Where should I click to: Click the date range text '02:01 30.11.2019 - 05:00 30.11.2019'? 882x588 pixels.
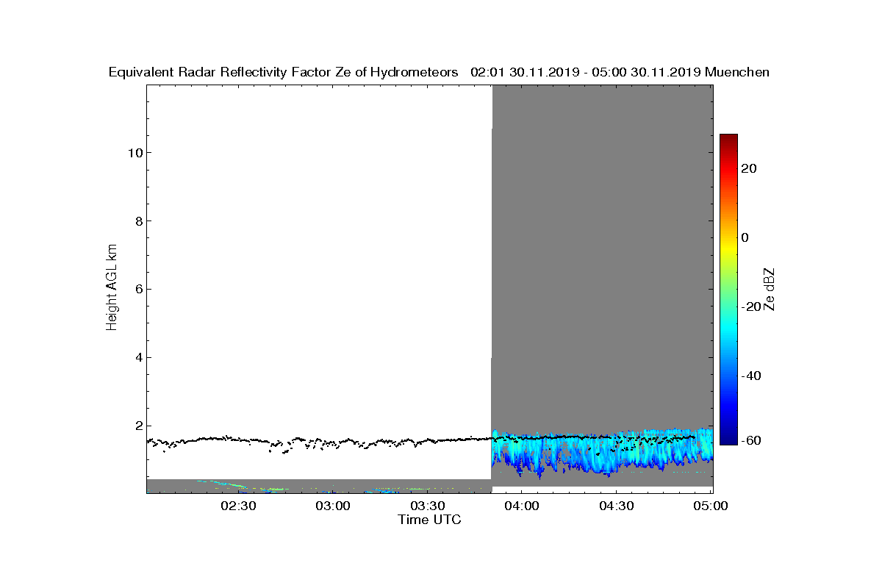[585, 72]
